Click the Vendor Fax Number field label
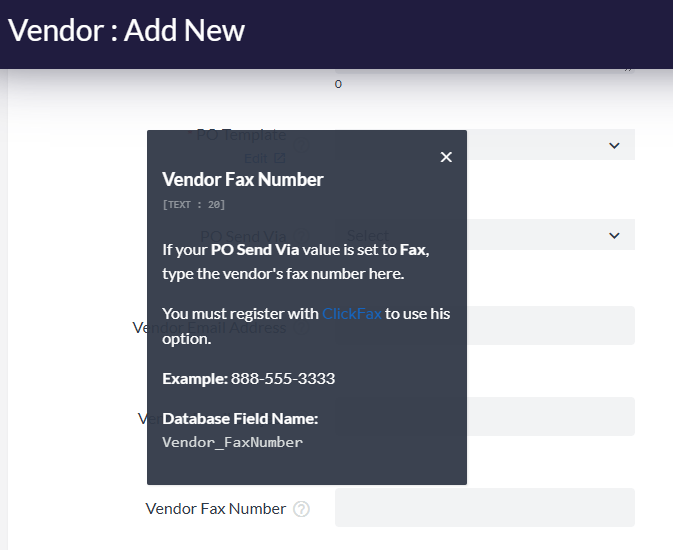 pos(215,509)
